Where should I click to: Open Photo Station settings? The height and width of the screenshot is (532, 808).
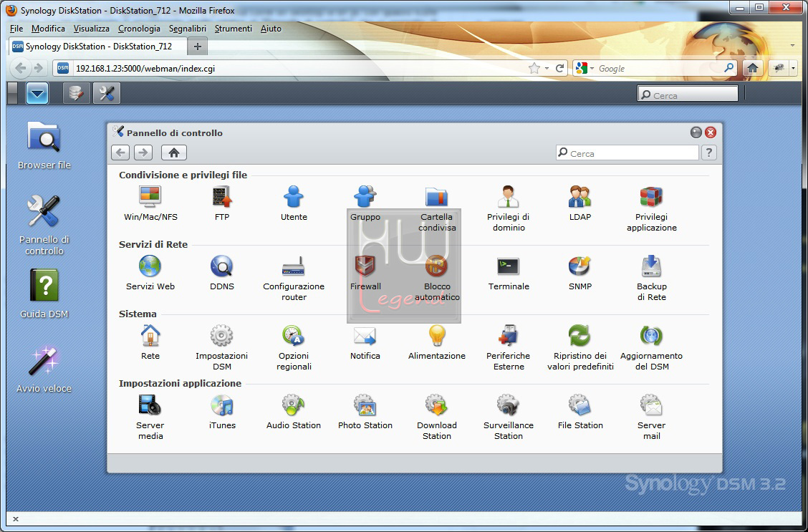click(x=365, y=412)
